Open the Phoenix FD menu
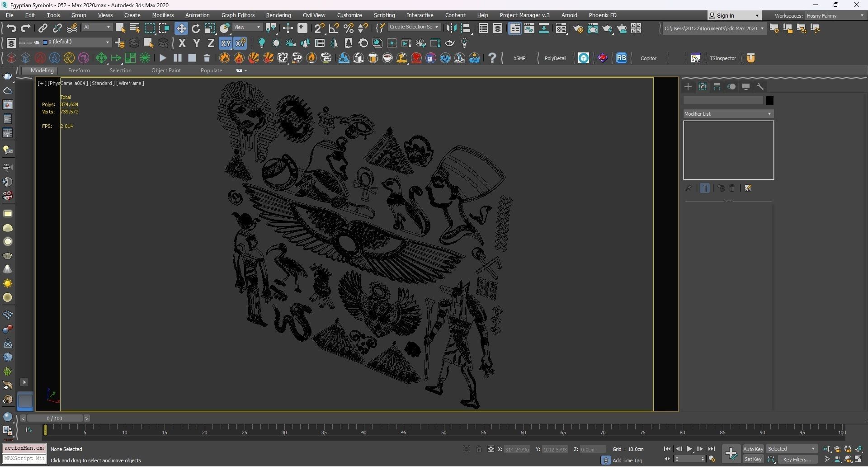The width and height of the screenshot is (868, 470). click(x=602, y=15)
